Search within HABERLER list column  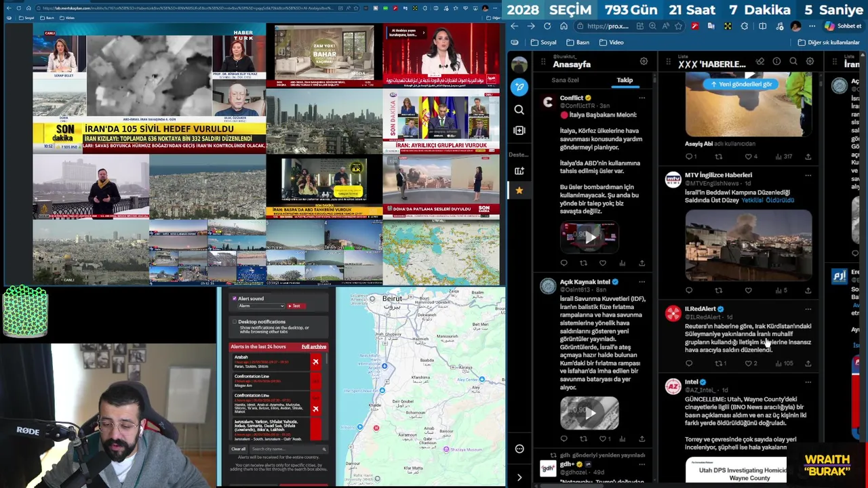(x=793, y=62)
